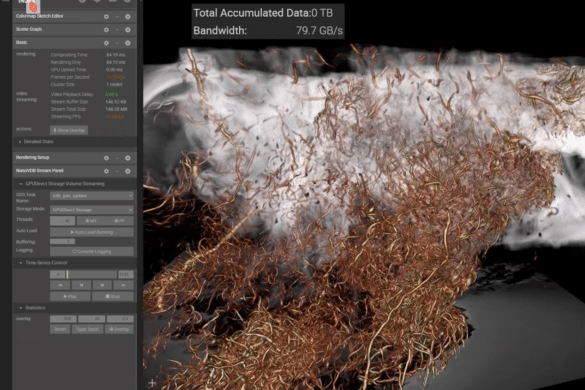Click the Show Overlay button

coord(69,130)
